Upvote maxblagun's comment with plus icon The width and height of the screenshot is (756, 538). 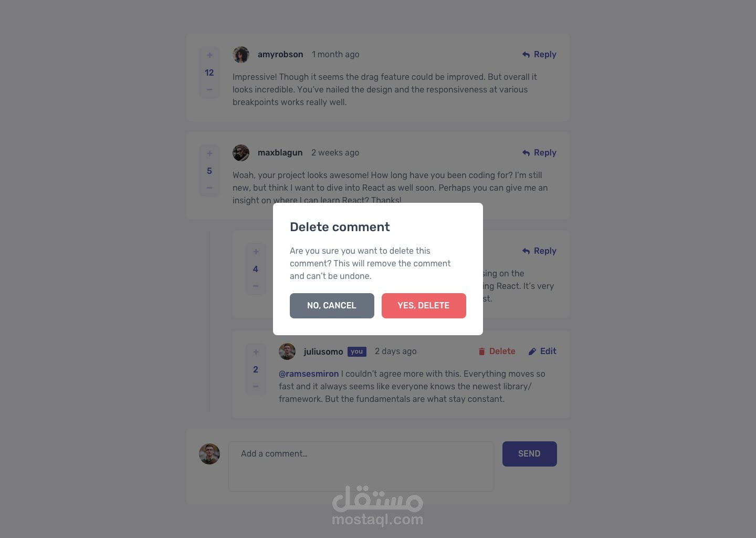pos(209,153)
